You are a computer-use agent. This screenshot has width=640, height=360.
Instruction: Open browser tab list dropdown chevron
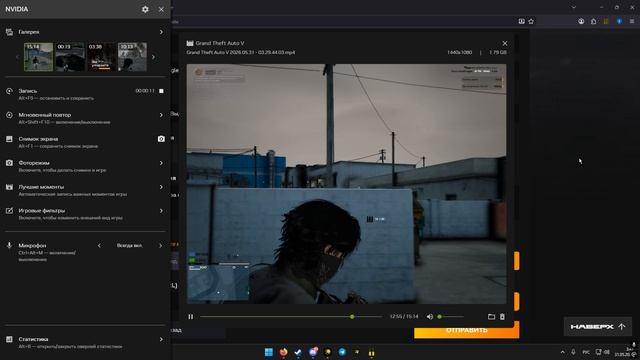[x=574, y=7]
